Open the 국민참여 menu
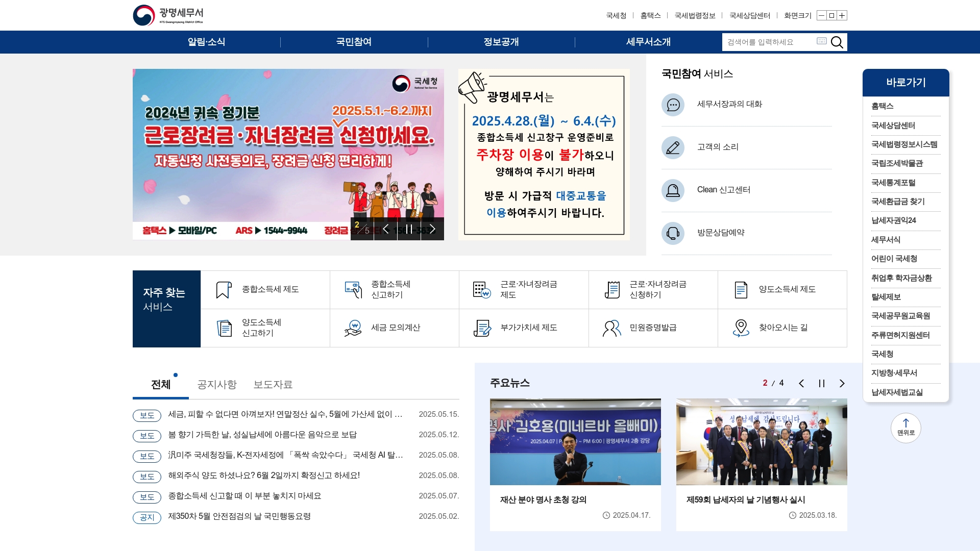980x551 pixels. click(354, 42)
